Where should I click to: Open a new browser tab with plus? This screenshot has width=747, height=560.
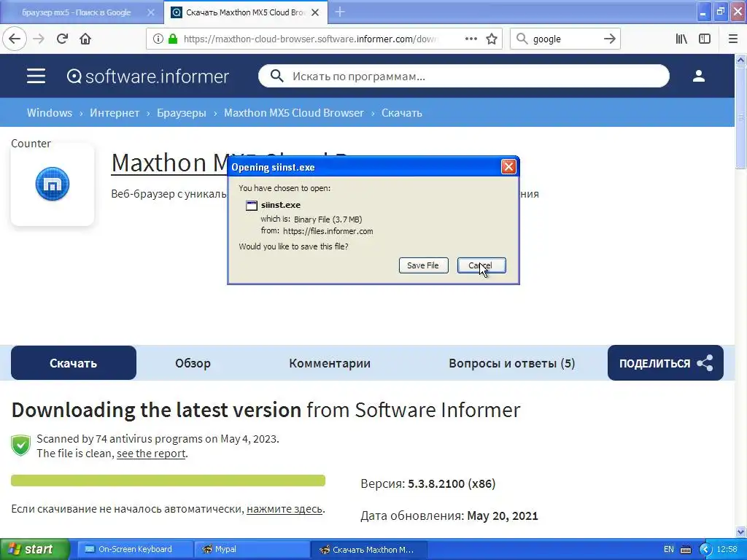click(340, 12)
